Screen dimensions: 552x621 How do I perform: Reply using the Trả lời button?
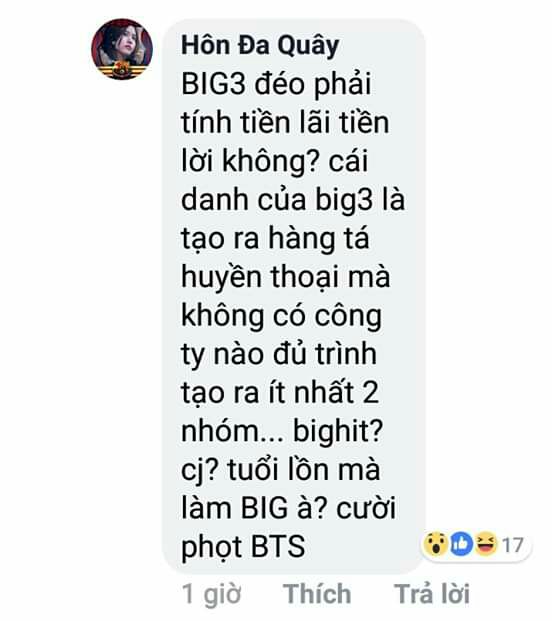432,594
